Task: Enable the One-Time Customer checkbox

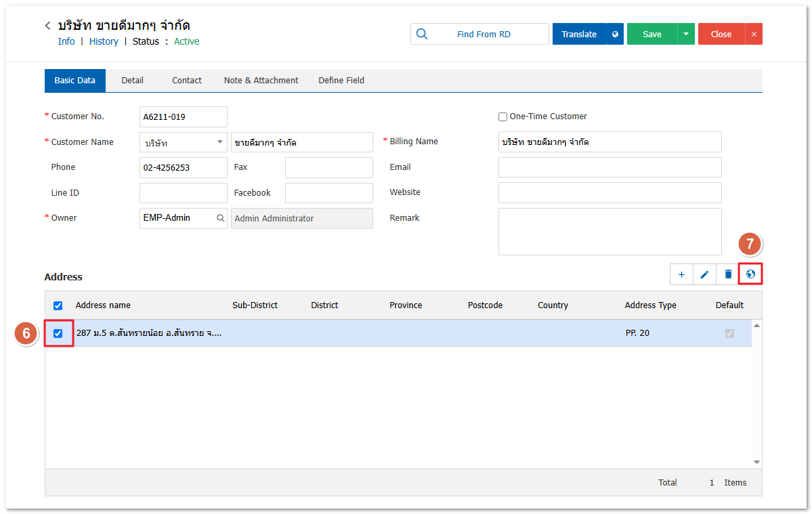Action: [x=503, y=116]
